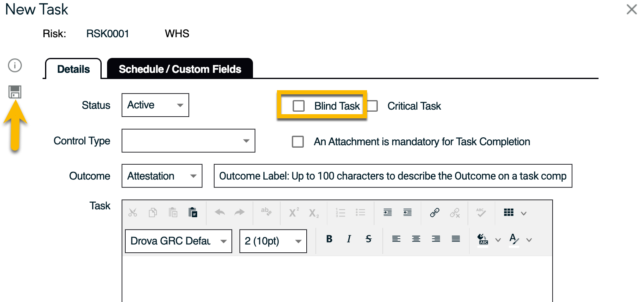Click the insert link chain icon
Screen dimensions: 644x302
click(x=434, y=213)
